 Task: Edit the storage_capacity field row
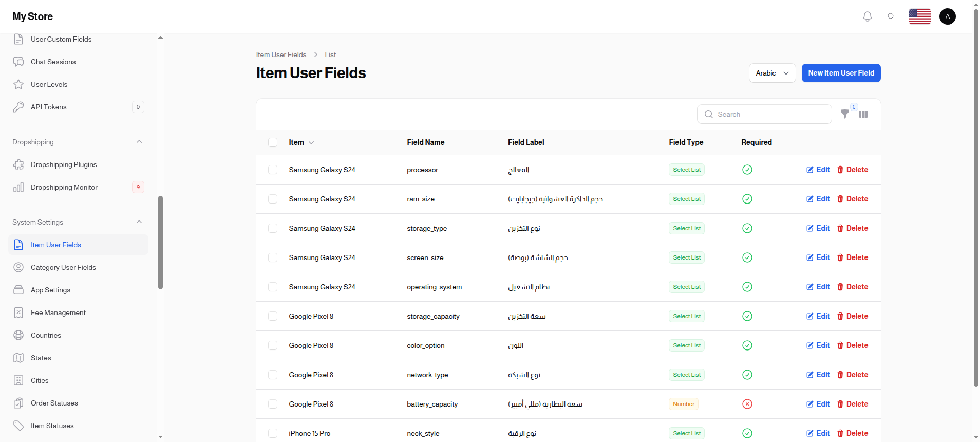(x=818, y=316)
